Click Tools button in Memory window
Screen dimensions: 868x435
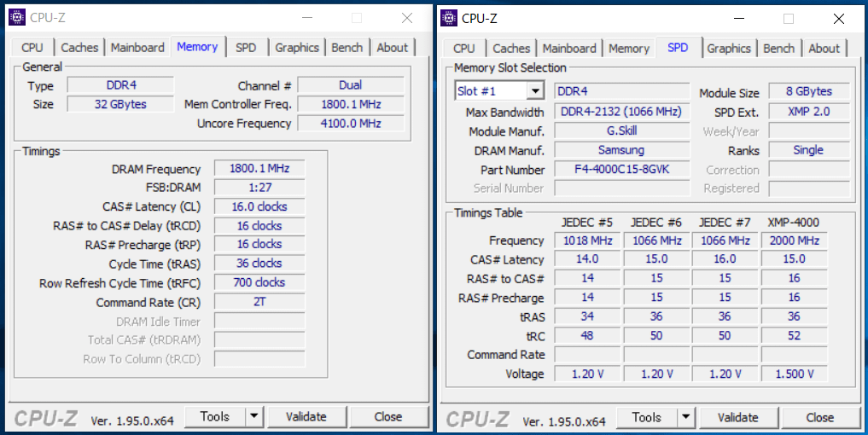pos(215,417)
